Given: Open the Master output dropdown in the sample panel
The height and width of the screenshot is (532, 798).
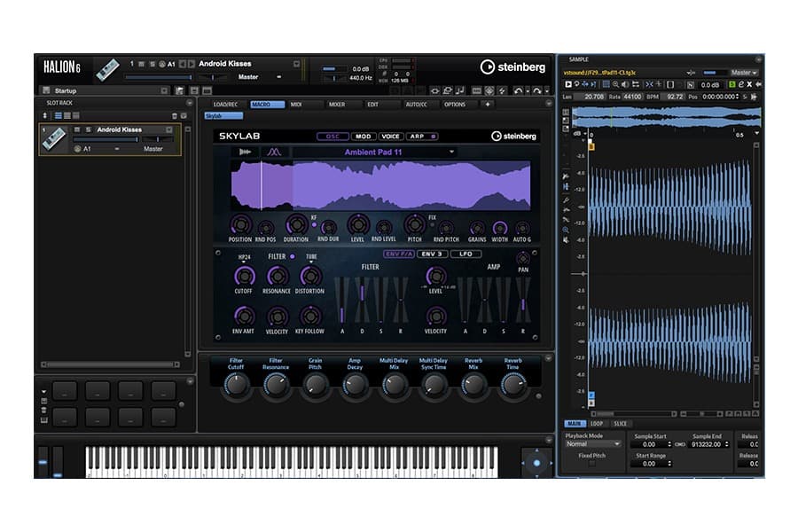Looking at the screenshot, I should (743, 73).
